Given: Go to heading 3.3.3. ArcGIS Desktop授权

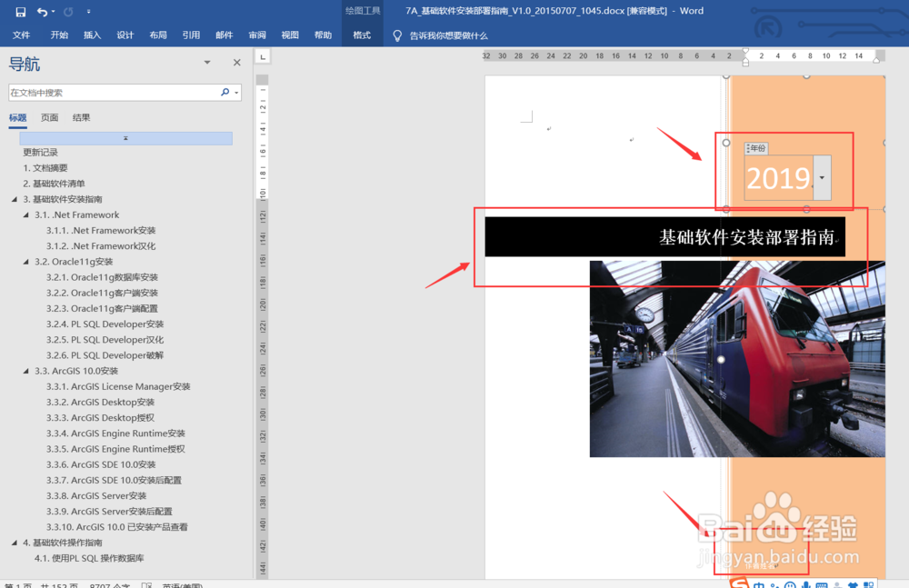Looking at the screenshot, I should pyautogui.click(x=100, y=418).
